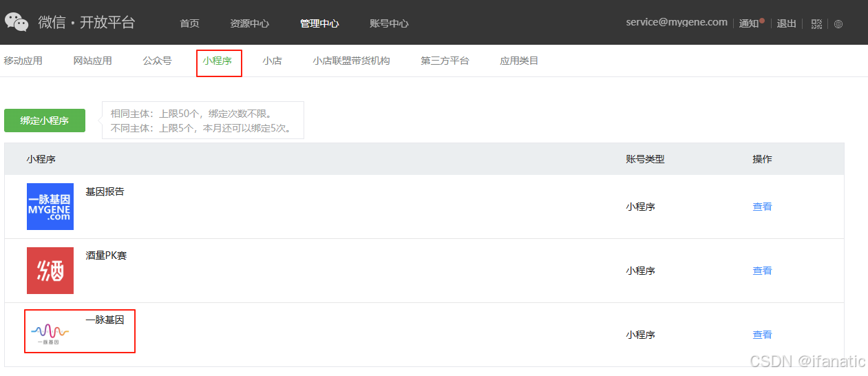Click 小程序 account type in 基因报告 row

coord(640,207)
